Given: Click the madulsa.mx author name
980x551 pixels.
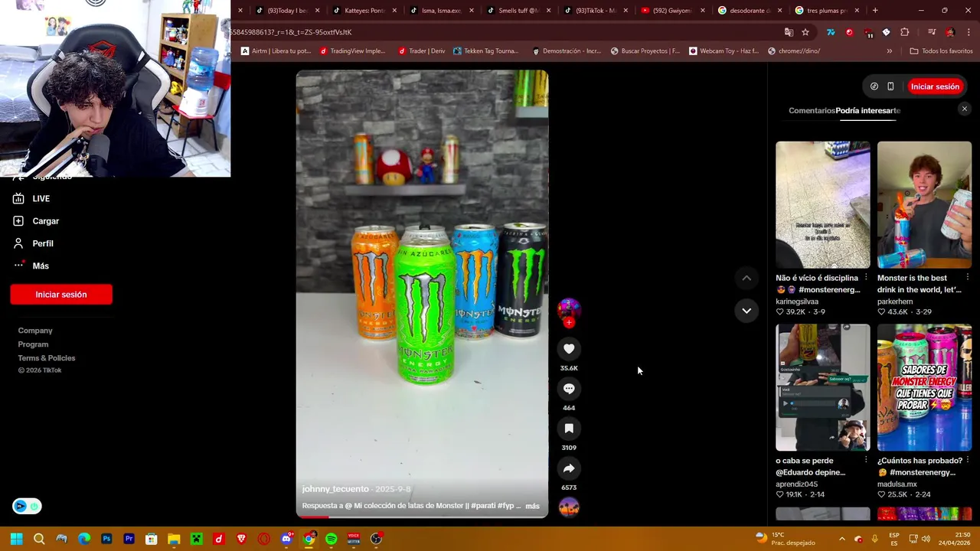Looking at the screenshot, I should click(897, 484).
